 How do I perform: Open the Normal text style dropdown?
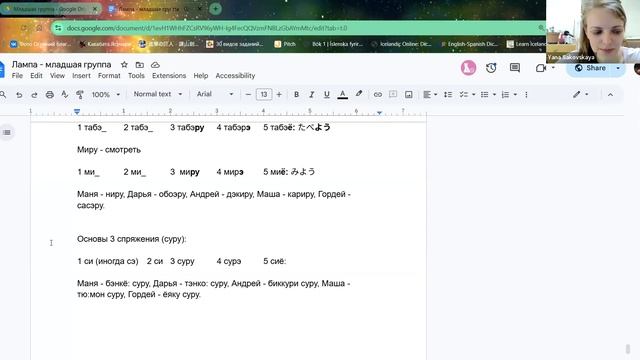click(x=158, y=94)
